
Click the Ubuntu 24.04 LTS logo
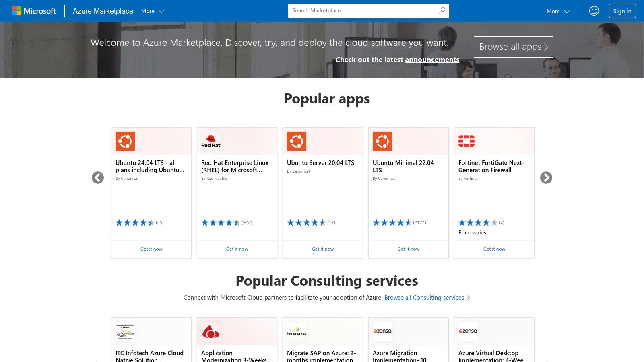[x=125, y=141]
